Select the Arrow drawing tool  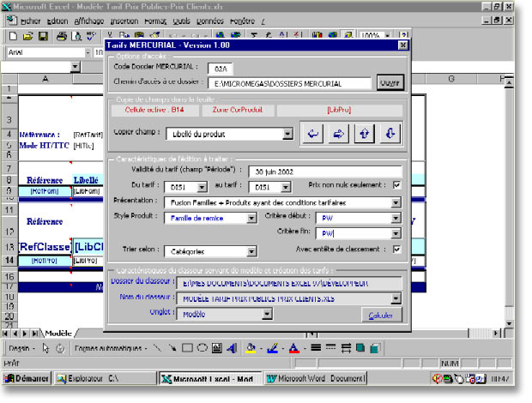[x=172, y=348]
